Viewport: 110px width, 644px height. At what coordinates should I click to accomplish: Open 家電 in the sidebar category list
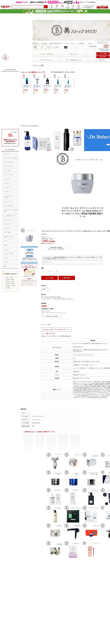point(10,266)
